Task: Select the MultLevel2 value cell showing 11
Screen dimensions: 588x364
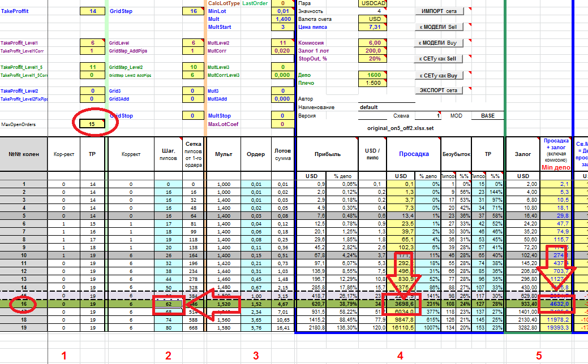Action: 283,43
